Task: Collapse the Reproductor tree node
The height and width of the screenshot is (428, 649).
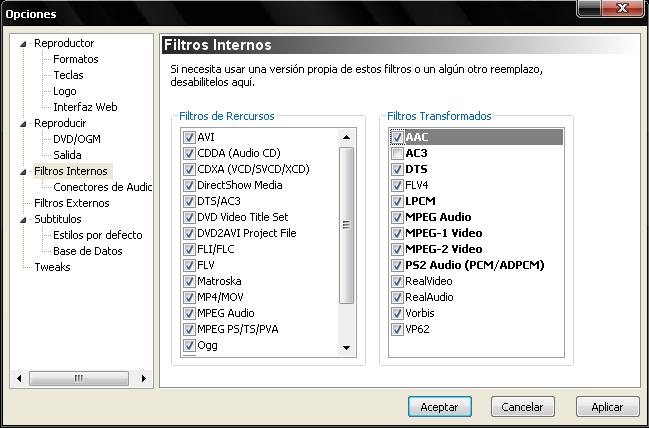Action: point(24,44)
